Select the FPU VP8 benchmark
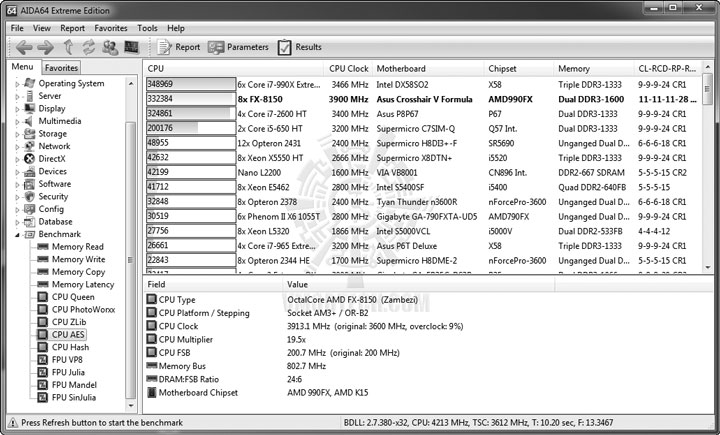This screenshot has height=435, width=720. (x=67, y=360)
